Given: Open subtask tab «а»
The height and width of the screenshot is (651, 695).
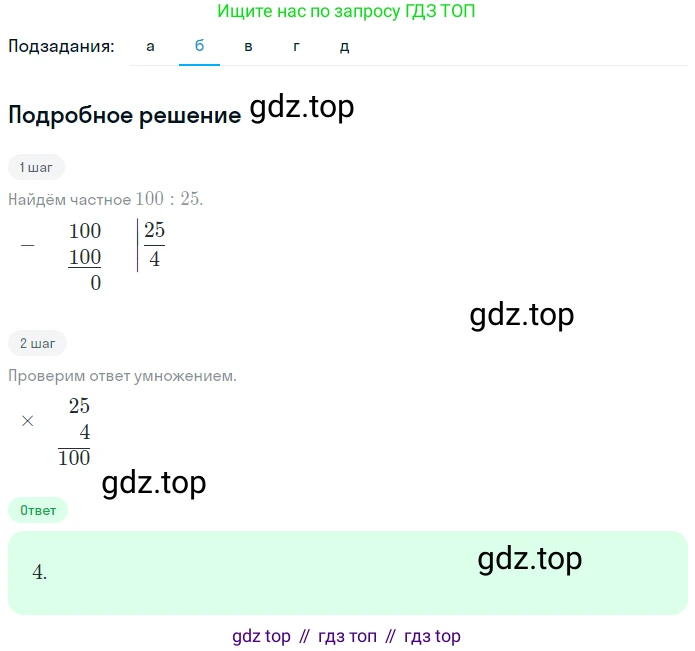Looking at the screenshot, I should click(x=151, y=46).
